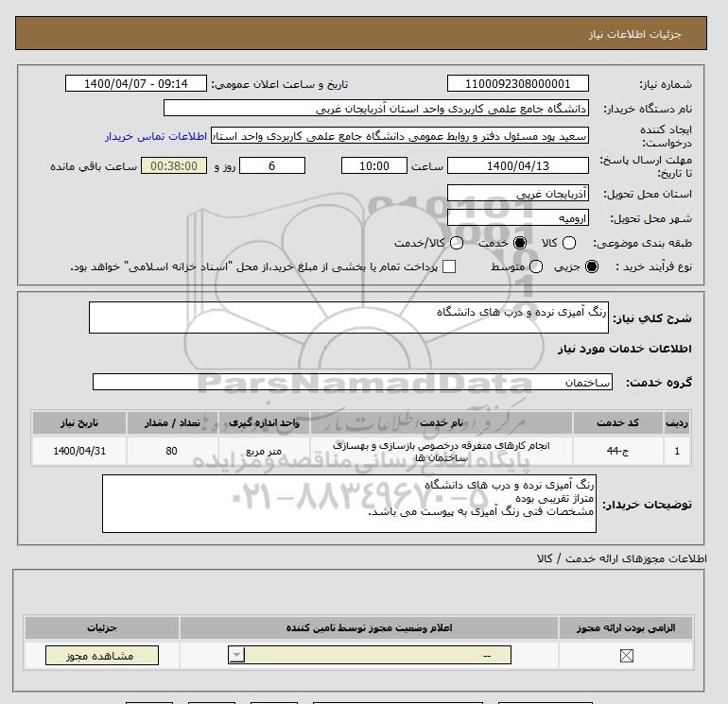The image size is (728, 704).
Task: Open the buyer contact information link
Action: pos(156,136)
